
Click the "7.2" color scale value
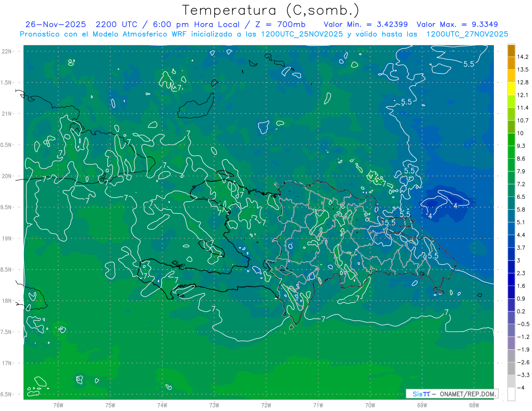tap(521, 184)
